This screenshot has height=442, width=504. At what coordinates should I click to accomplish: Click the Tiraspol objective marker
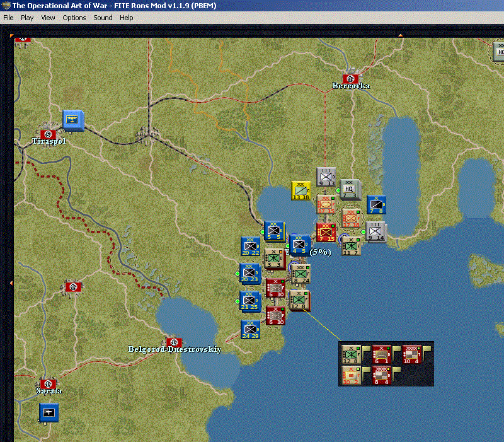point(49,134)
